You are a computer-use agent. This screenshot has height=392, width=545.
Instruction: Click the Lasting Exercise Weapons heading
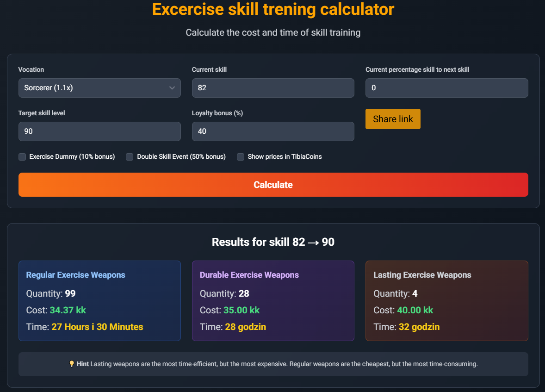pos(422,275)
